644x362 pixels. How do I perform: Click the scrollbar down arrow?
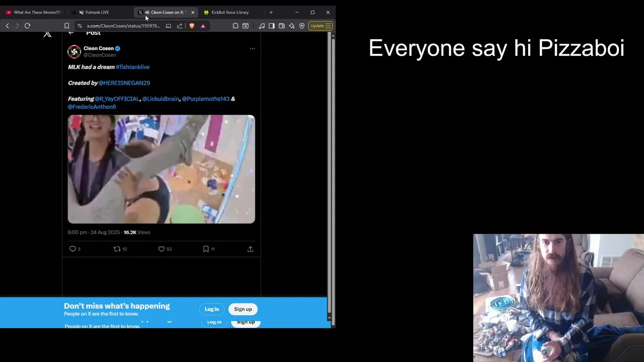[330, 318]
